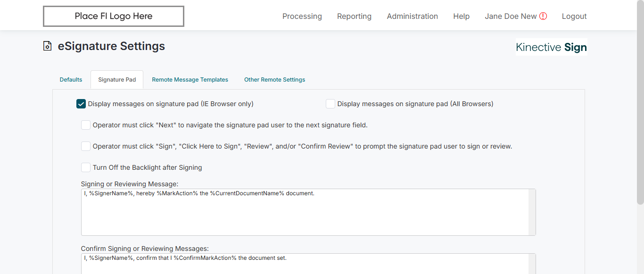This screenshot has height=274, width=644.
Task: Enable Display messages on signature pad (All Browsers)
Action: (330, 104)
